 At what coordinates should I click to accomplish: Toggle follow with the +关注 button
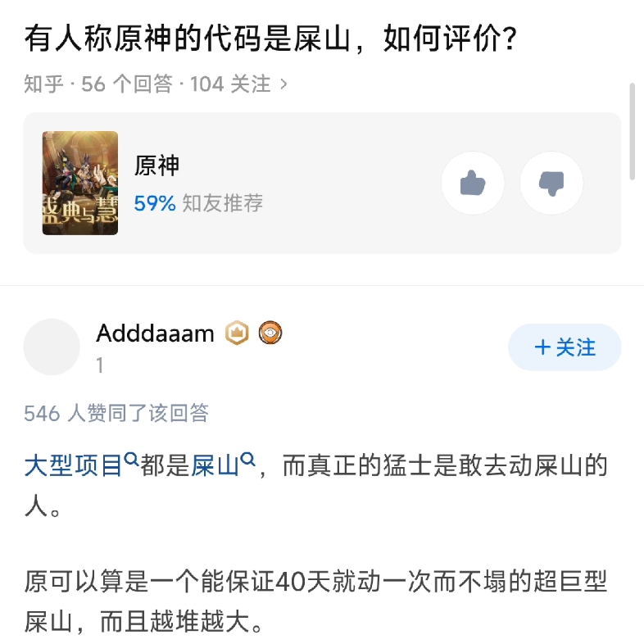click(565, 347)
